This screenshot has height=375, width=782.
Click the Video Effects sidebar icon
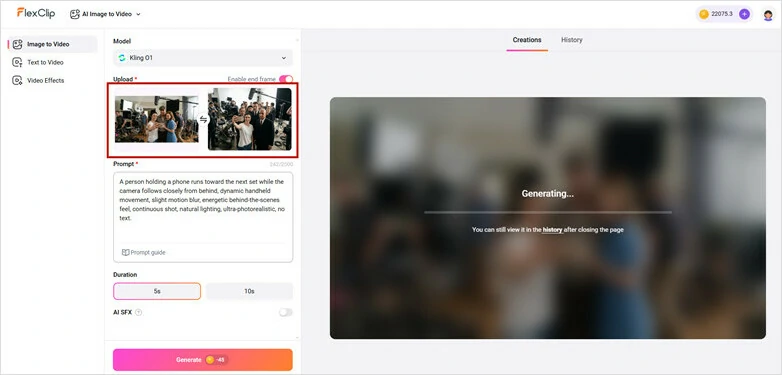17,80
